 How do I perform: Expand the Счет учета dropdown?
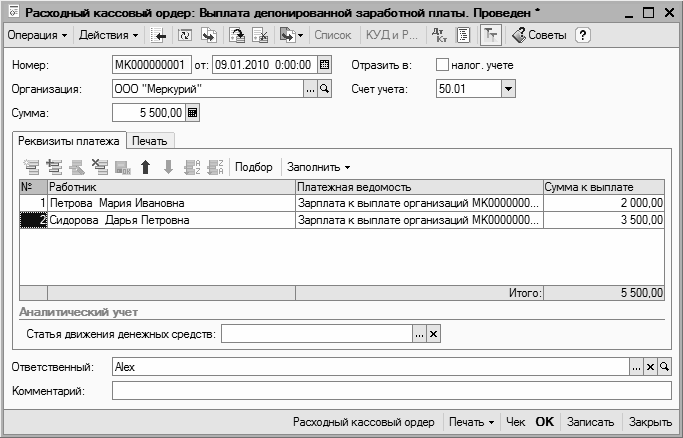click(508, 90)
